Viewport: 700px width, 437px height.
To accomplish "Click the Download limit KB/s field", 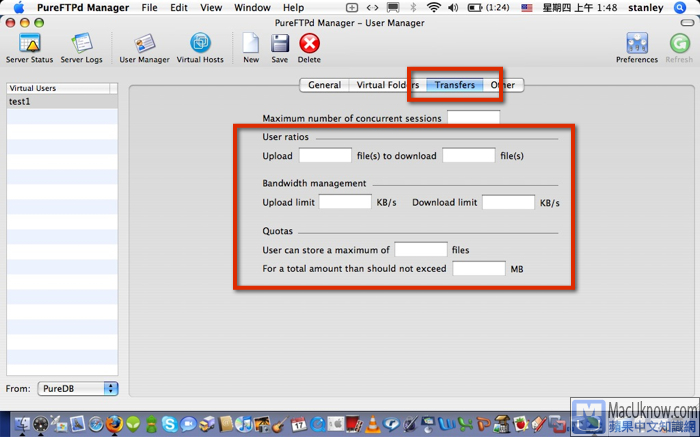I will tap(508, 202).
